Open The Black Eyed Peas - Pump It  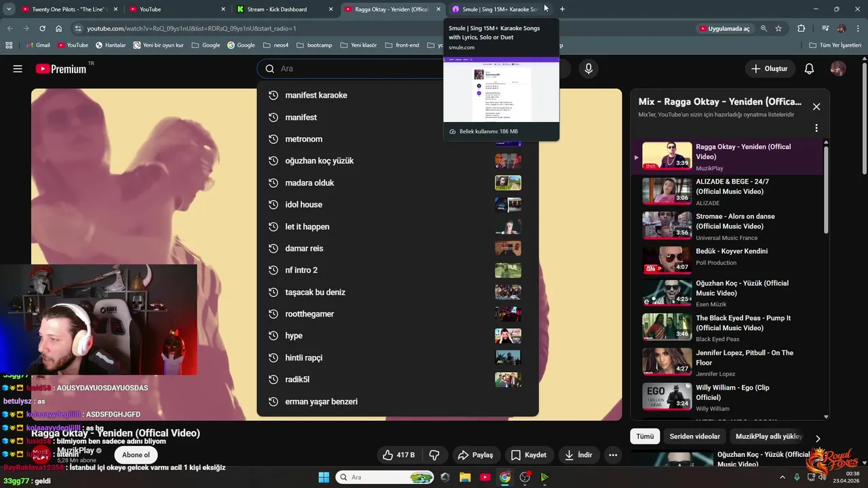tap(726, 328)
